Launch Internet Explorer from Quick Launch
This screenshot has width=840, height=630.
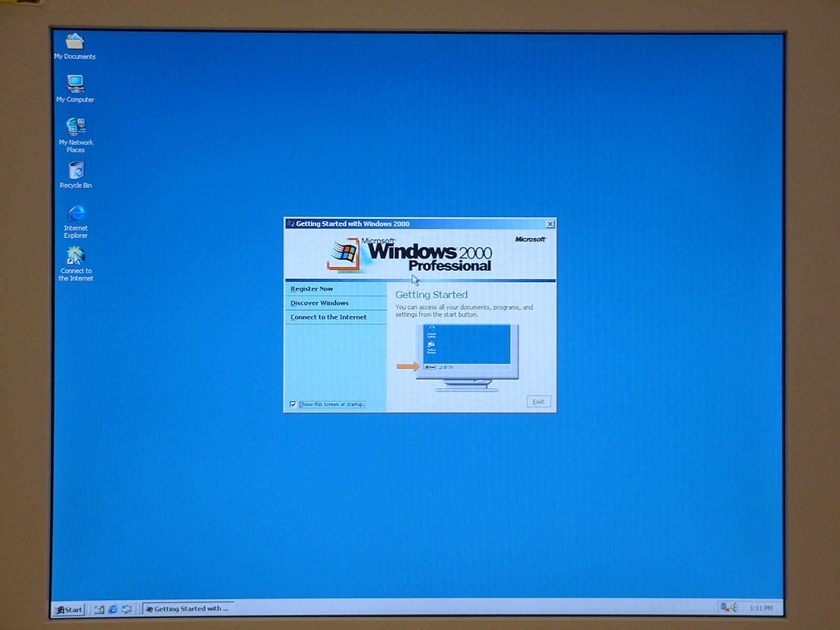(113, 609)
